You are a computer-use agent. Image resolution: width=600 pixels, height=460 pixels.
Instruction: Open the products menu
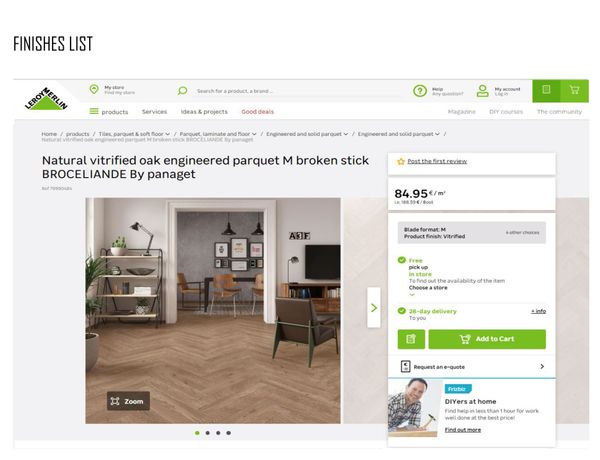[109, 112]
